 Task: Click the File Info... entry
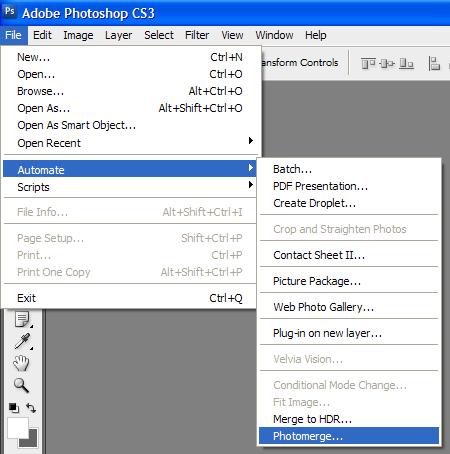click(x=130, y=212)
